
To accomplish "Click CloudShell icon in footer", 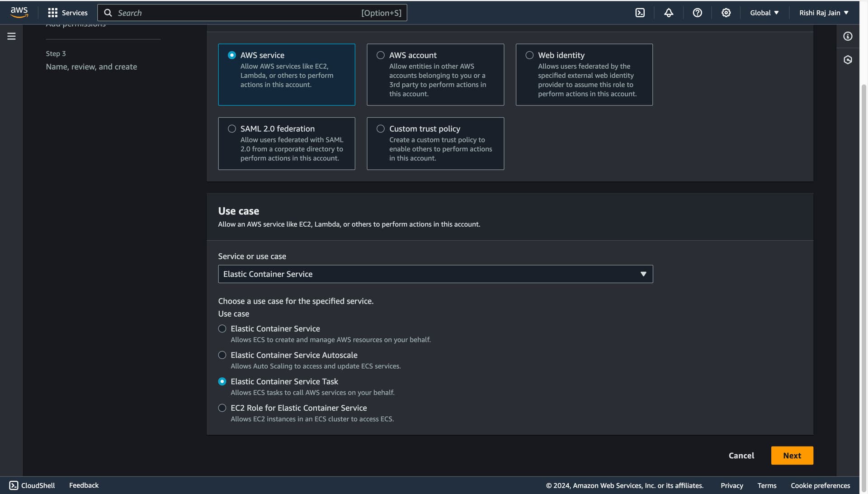I will [x=14, y=485].
